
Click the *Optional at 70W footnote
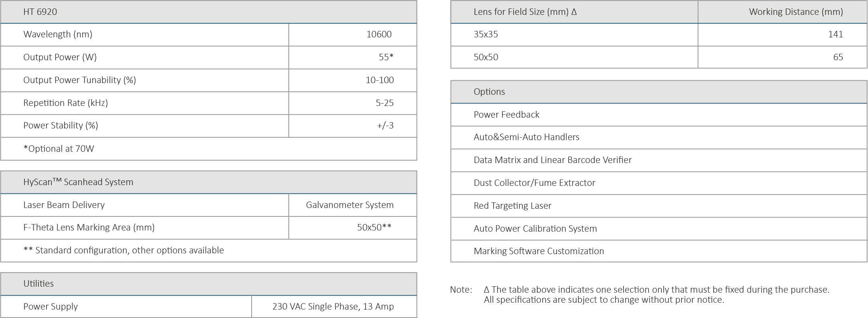pyautogui.click(x=59, y=149)
